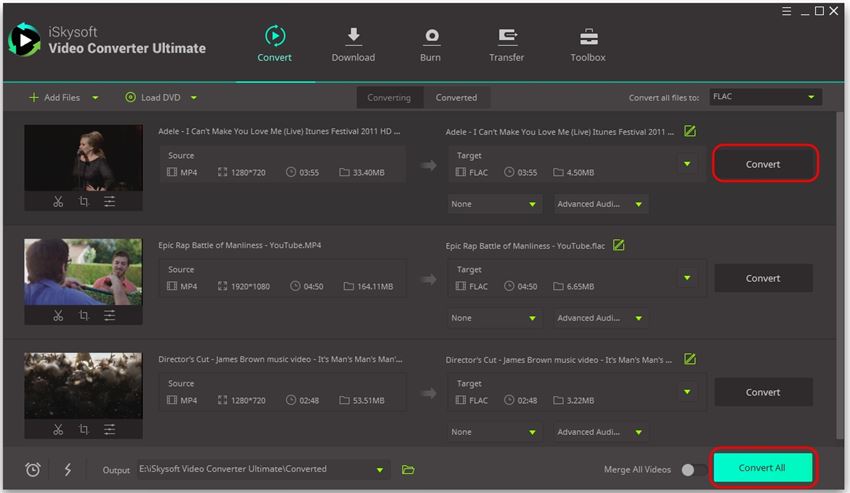Click the crop icon under Epic Rap Battle video
Viewport: 850px width, 493px height.
point(83,315)
